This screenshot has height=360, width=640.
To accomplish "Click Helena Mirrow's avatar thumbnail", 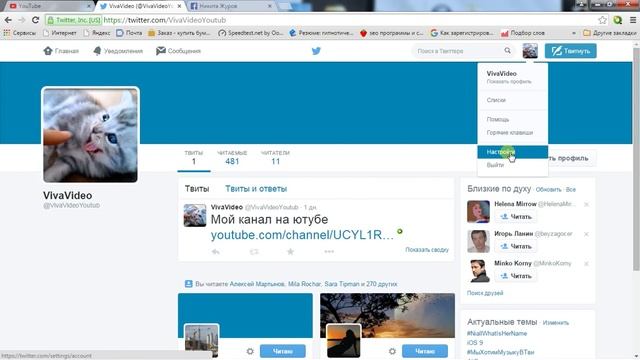I will tap(478, 211).
